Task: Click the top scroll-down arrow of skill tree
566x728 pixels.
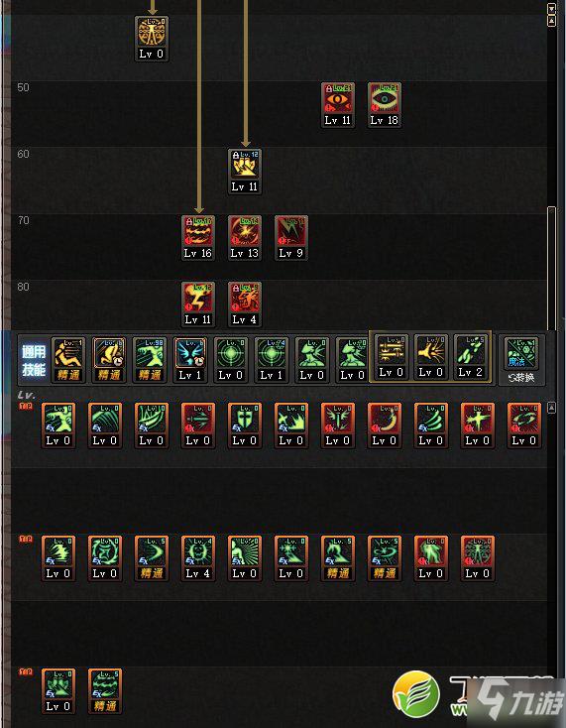Action: (x=551, y=8)
